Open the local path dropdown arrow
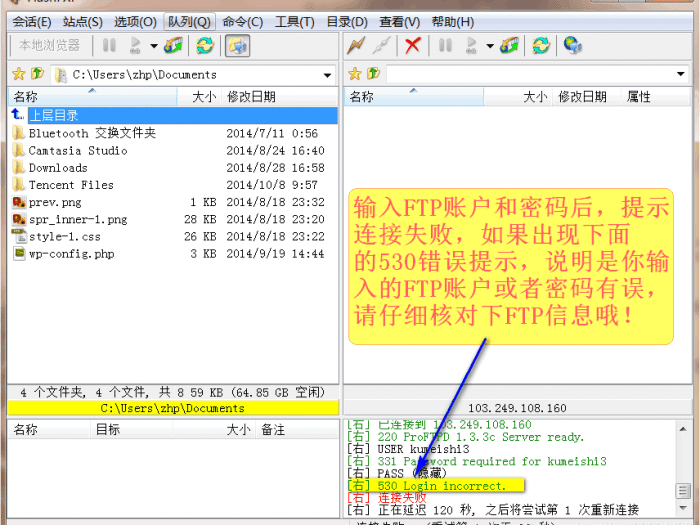Screen dimensions: 700x525 pyautogui.click(x=328, y=75)
